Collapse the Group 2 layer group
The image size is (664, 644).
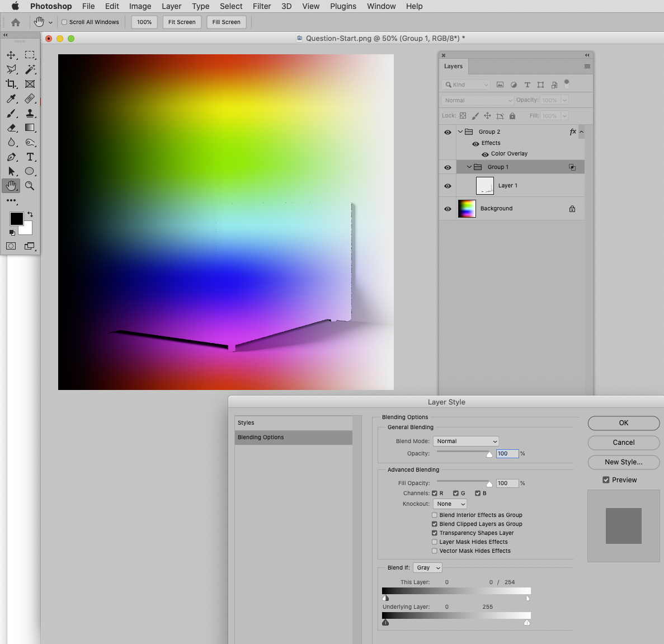click(460, 131)
